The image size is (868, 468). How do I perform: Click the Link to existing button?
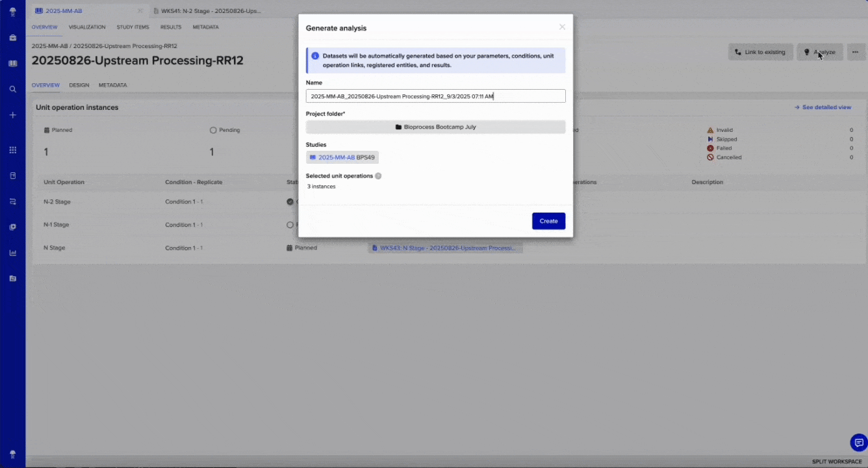point(760,52)
